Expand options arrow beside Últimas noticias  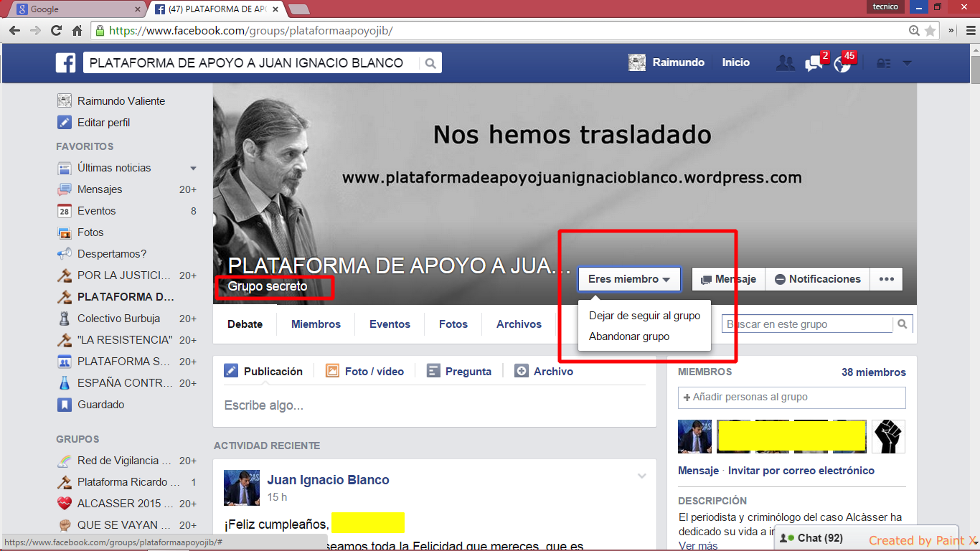point(193,168)
